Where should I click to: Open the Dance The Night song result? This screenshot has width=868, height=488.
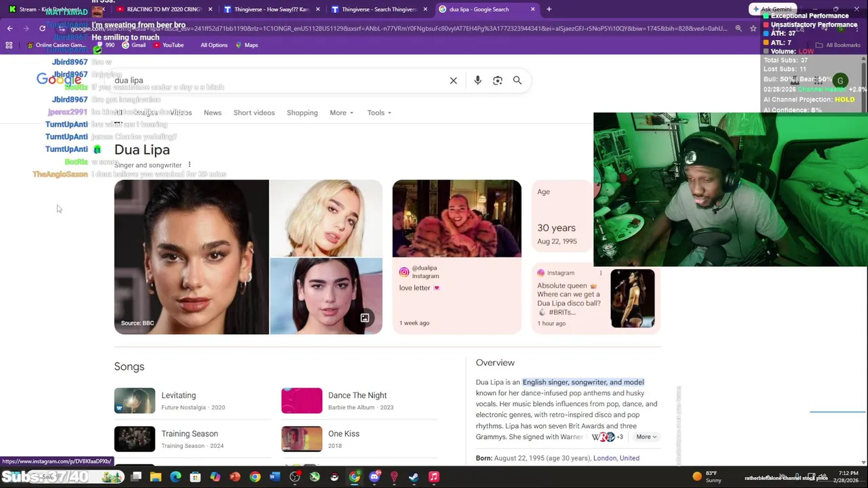(x=359, y=401)
